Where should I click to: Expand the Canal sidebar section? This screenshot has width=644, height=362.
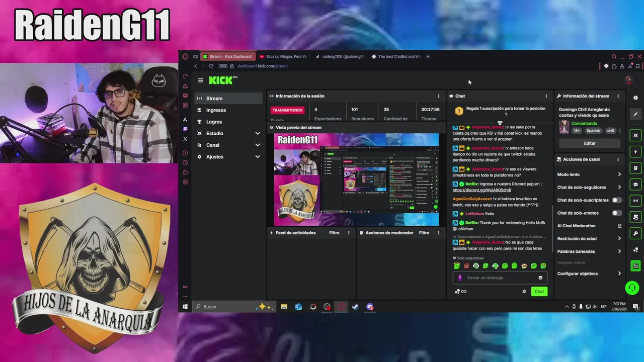coord(258,145)
